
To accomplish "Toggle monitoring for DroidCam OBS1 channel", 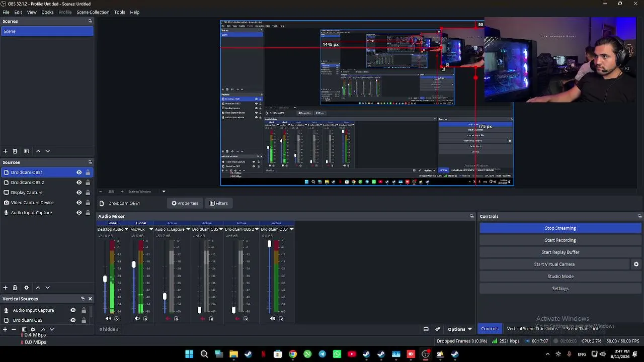I will pos(281,318).
